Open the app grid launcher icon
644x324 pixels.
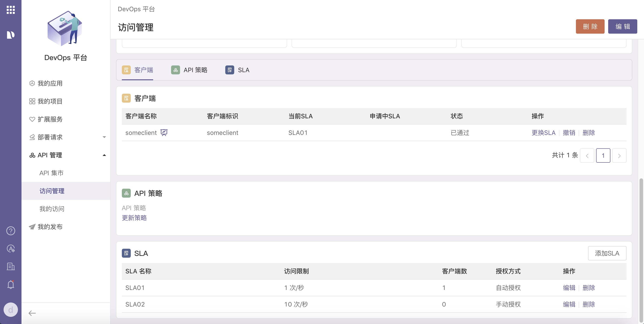(11, 10)
